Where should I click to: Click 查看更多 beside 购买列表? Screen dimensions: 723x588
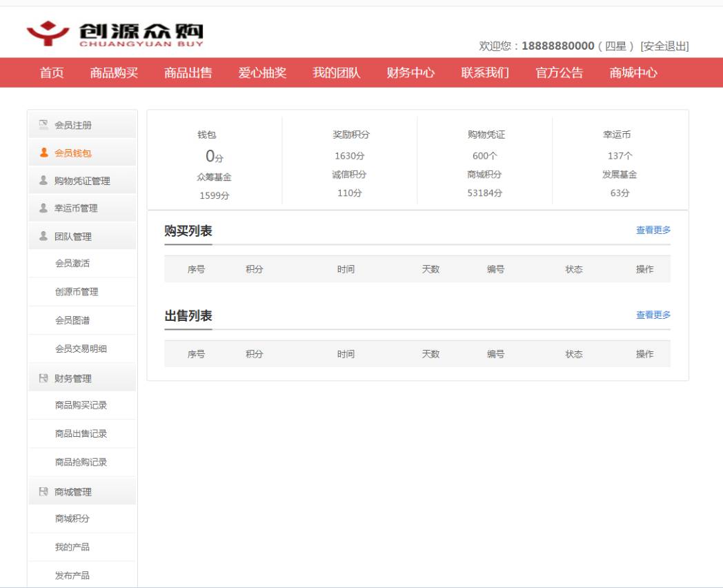653,230
